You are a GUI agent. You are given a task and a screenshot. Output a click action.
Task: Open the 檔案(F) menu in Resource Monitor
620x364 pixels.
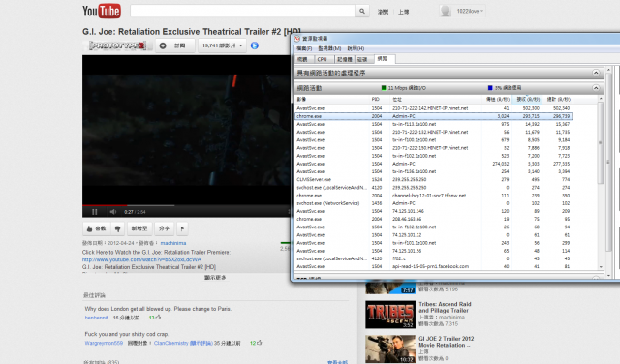coord(304,48)
